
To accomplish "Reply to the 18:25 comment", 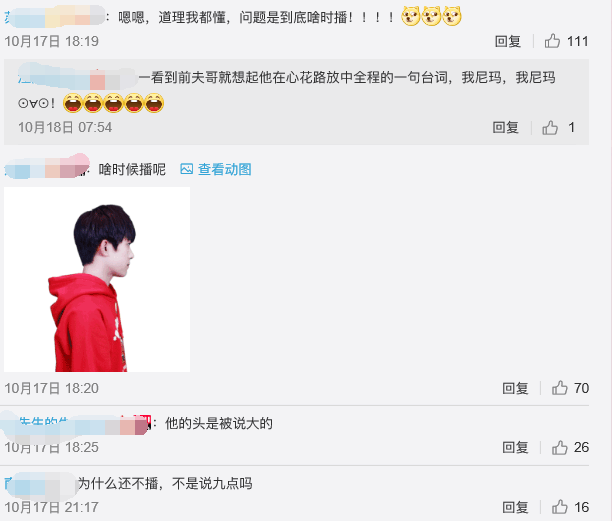I will pyautogui.click(x=515, y=447).
